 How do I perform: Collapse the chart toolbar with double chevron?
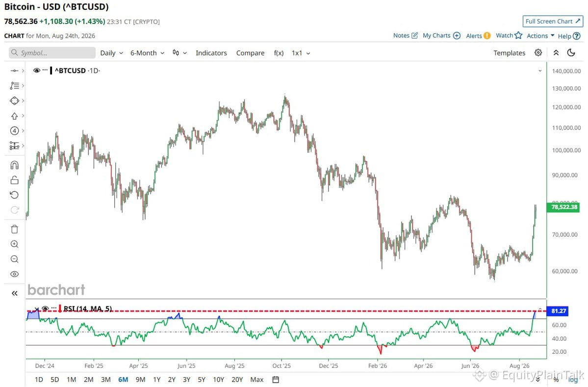(556, 53)
